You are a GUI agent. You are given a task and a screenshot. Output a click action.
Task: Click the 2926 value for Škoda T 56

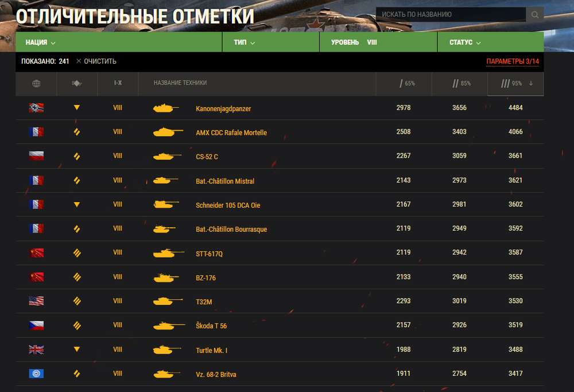pyautogui.click(x=459, y=325)
